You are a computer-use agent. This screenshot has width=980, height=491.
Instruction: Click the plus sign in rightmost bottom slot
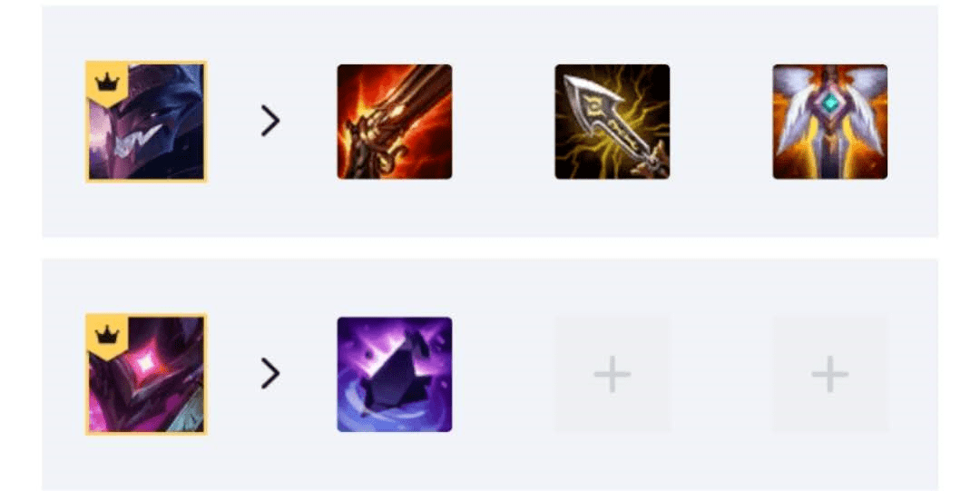[x=829, y=374]
